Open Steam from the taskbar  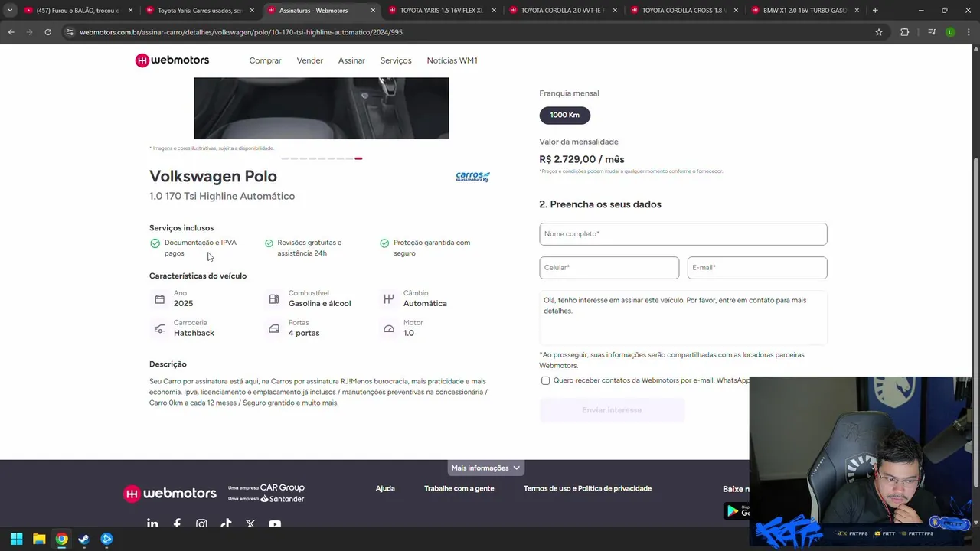pos(84,539)
